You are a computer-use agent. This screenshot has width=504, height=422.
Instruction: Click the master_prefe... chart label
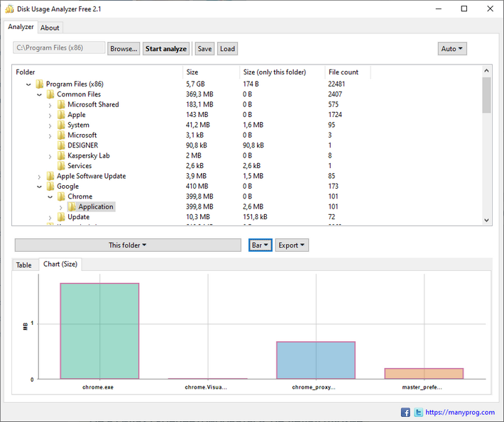422,387
